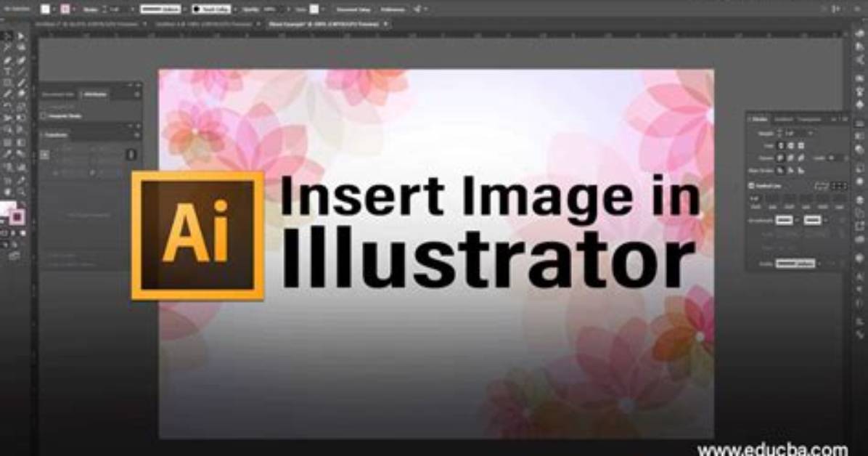This screenshot has height=456, width=868.
Task: Select the Rectangle tool in toolbar
Action: (x=7, y=83)
